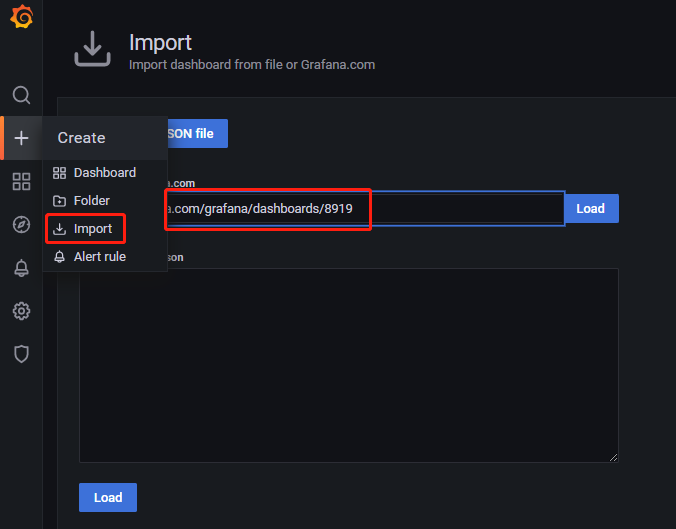676x529 pixels.
Task: Grab the JSON text area resize handle
Action: (x=613, y=457)
